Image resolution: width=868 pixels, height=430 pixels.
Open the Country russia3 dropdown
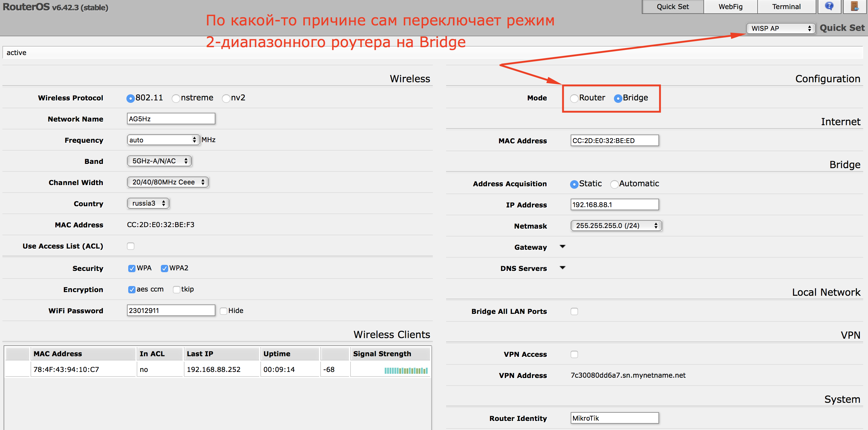click(x=148, y=204)
